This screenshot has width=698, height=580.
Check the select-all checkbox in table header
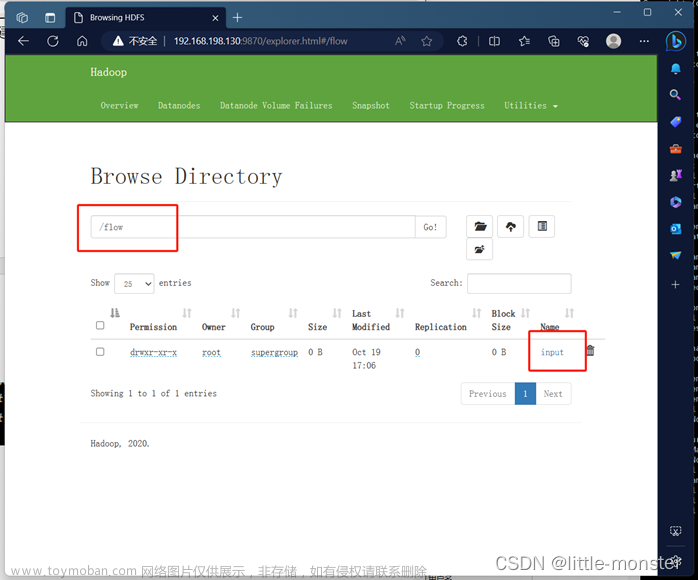point(100,325)
